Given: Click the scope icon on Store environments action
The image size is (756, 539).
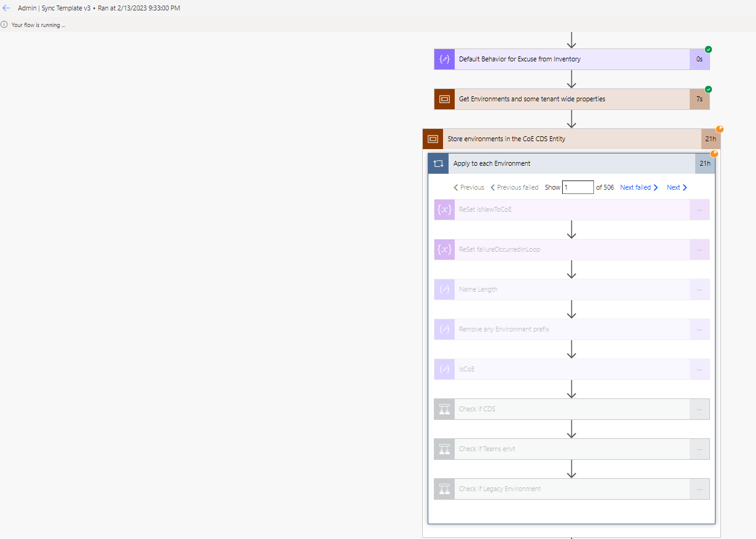Looking at the screenshot, I should tap(433, 139).
